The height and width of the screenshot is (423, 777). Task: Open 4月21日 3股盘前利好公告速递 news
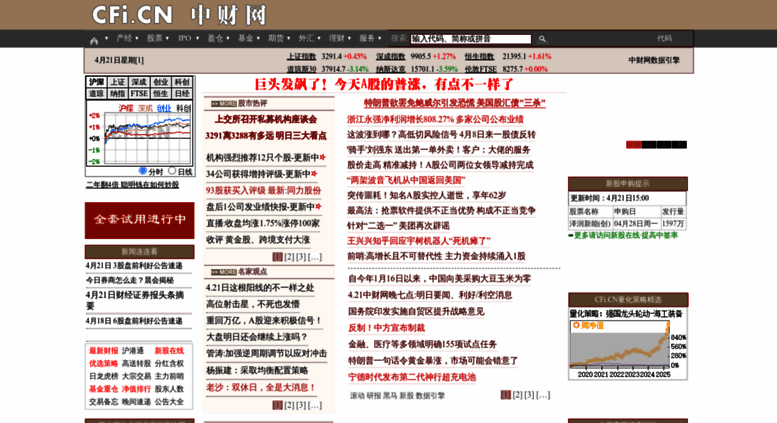coord(134,266)
